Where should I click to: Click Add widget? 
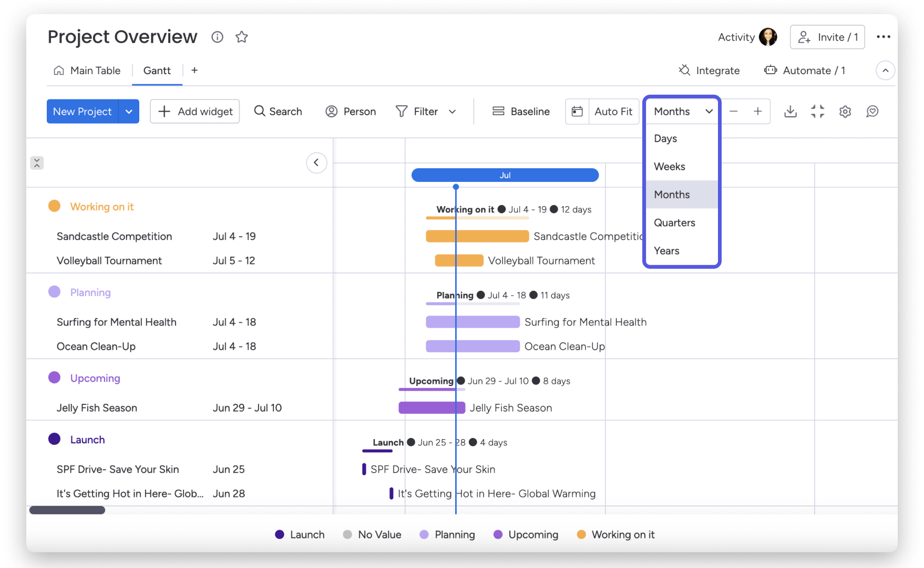pyautogui.click(x=194, y=111)
